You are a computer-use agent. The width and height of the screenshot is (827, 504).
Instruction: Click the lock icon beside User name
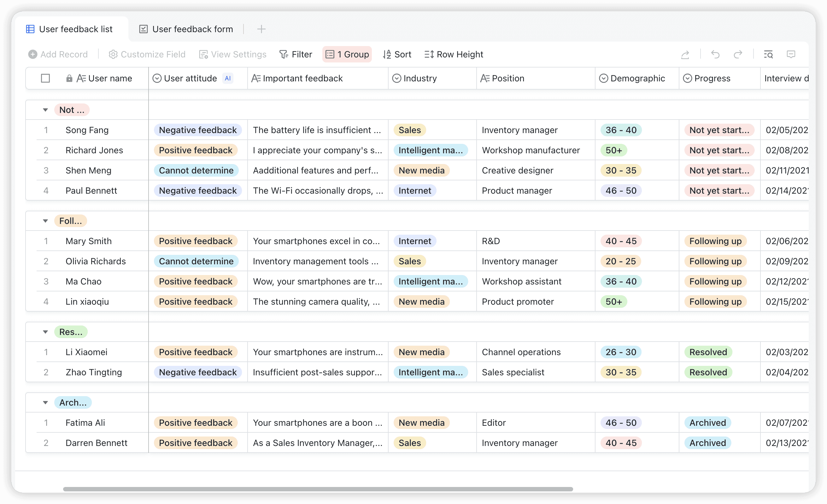(x=69, y=78)
